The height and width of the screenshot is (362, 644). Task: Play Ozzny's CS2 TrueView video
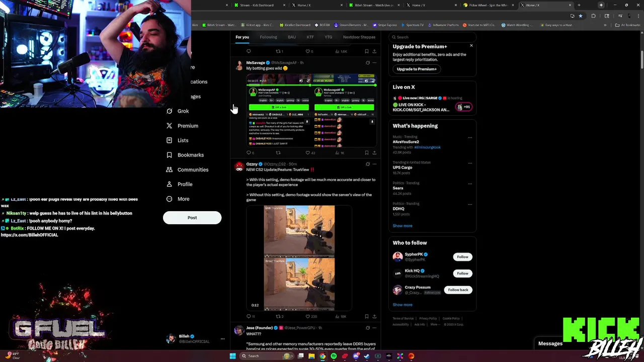(299, 258)
